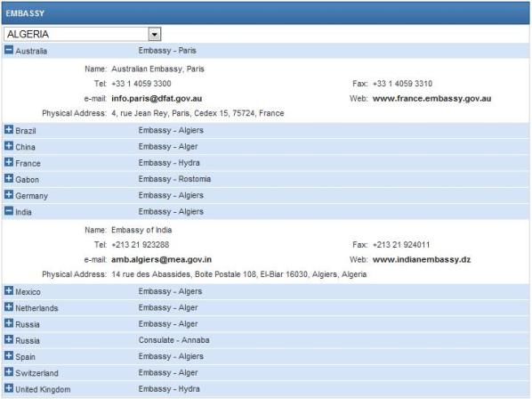Click the minus icon beside India
This screenshot has height=399, width=532.
9,211
